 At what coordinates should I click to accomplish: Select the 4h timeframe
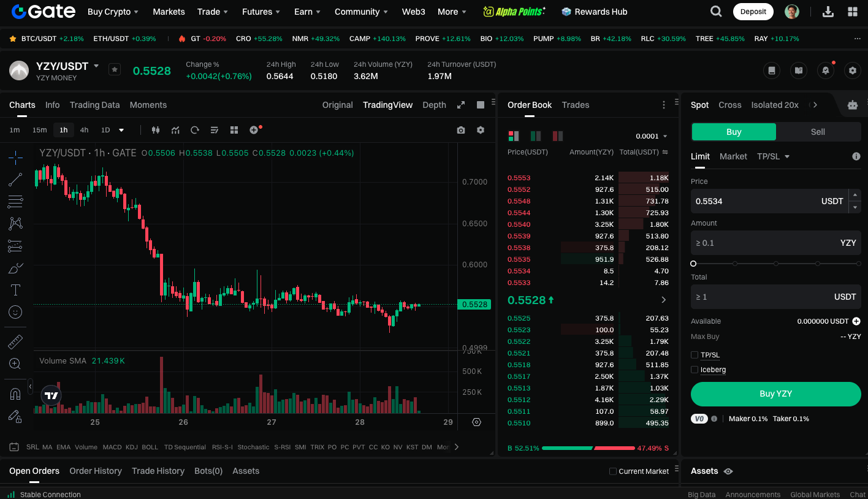pos(84,130)
